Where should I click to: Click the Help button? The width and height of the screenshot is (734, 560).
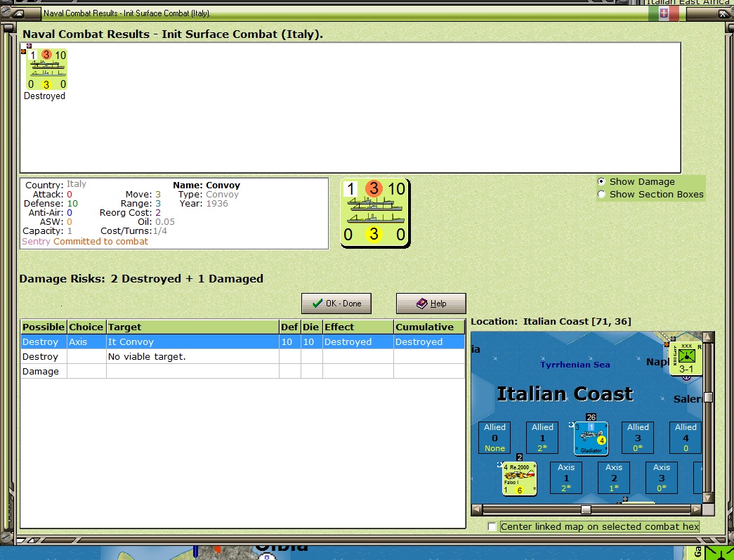(431, 304)
